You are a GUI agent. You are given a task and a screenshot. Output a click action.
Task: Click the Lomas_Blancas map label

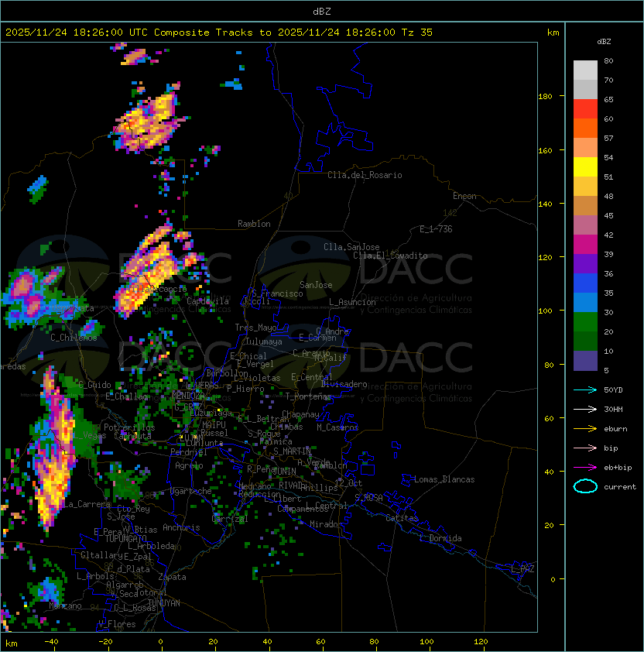point(444,479)
